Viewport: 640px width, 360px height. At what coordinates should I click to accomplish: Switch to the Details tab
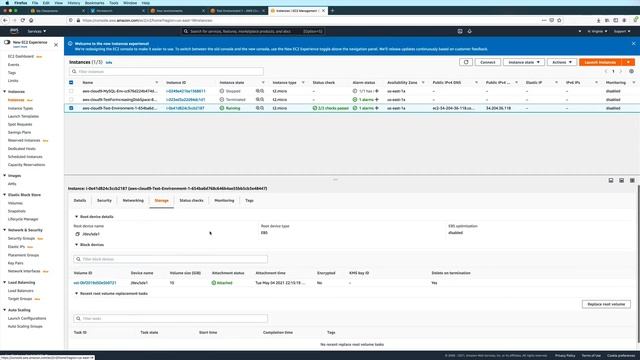pyautogui.click(x=80, y=200)
